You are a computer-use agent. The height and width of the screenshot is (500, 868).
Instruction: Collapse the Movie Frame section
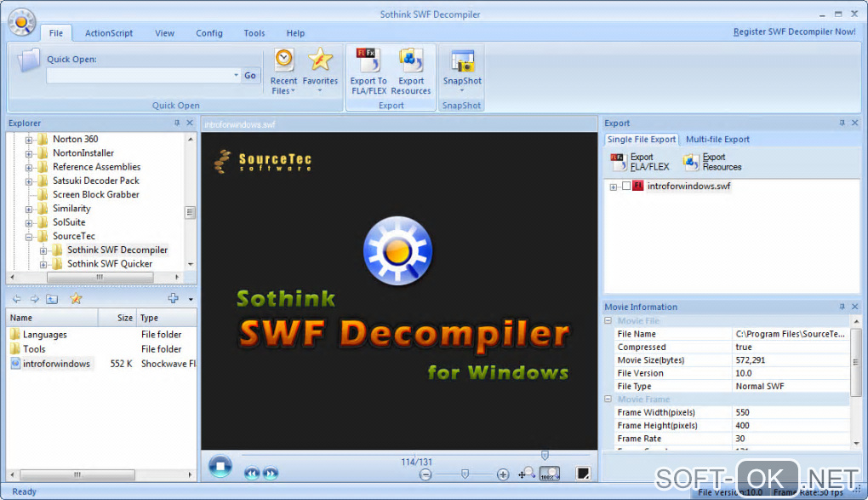point(608,399)
